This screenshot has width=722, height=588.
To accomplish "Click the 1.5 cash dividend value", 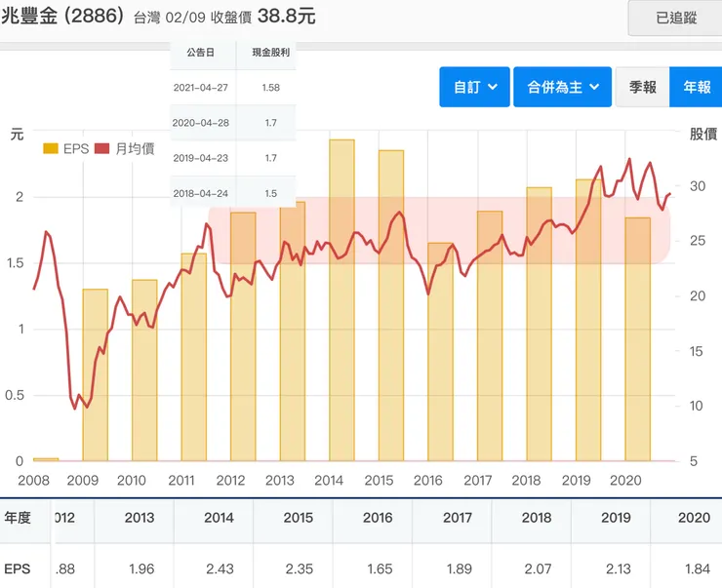I will click(x=271, y=194).
